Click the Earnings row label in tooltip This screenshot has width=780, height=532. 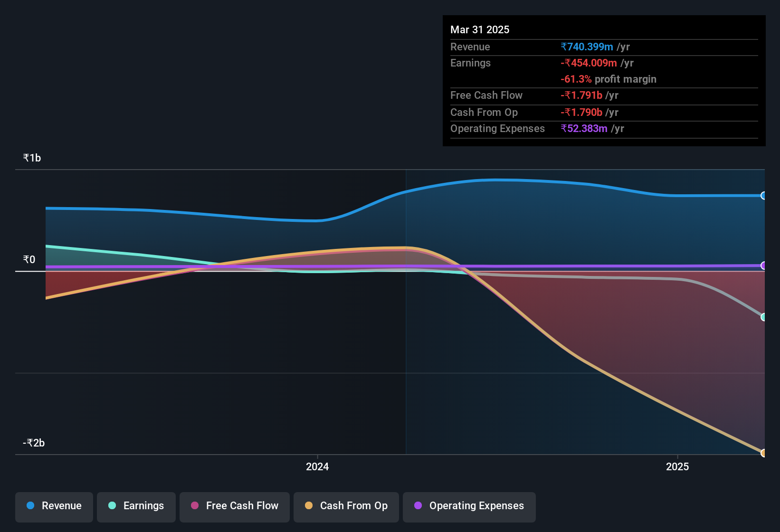[x=470, y=63]
